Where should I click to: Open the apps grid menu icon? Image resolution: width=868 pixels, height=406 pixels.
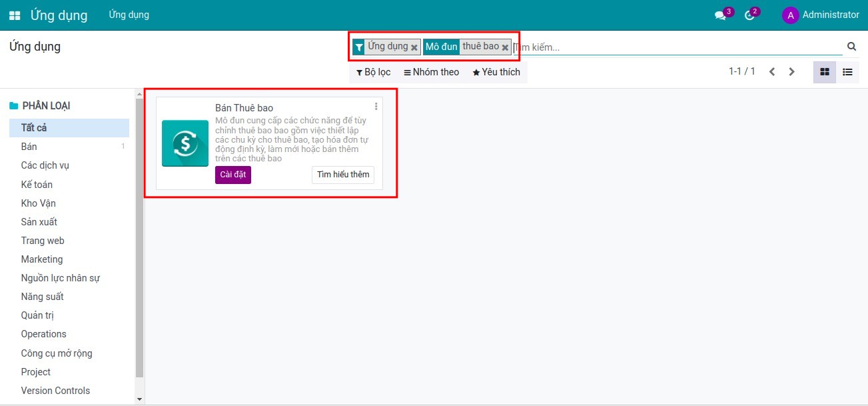15,15
